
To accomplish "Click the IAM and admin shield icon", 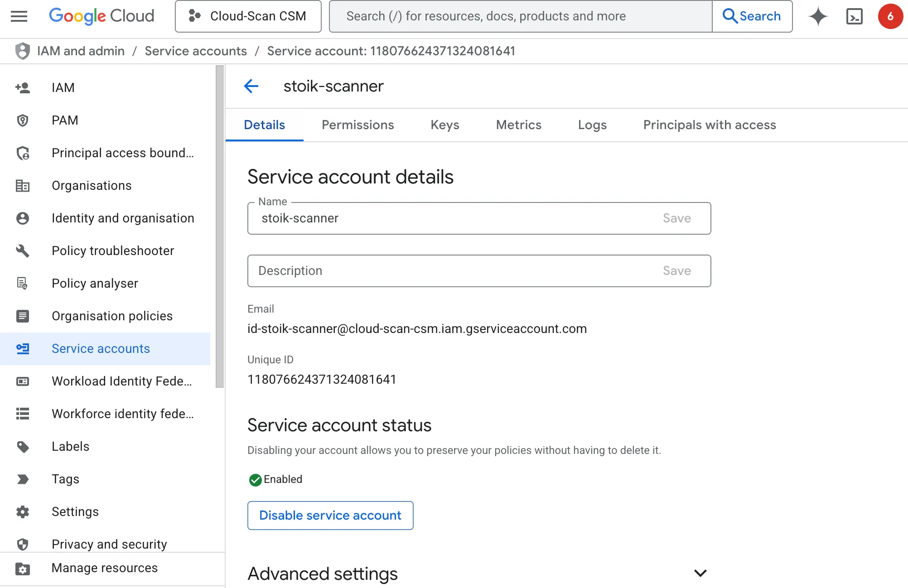I will 22,51.
